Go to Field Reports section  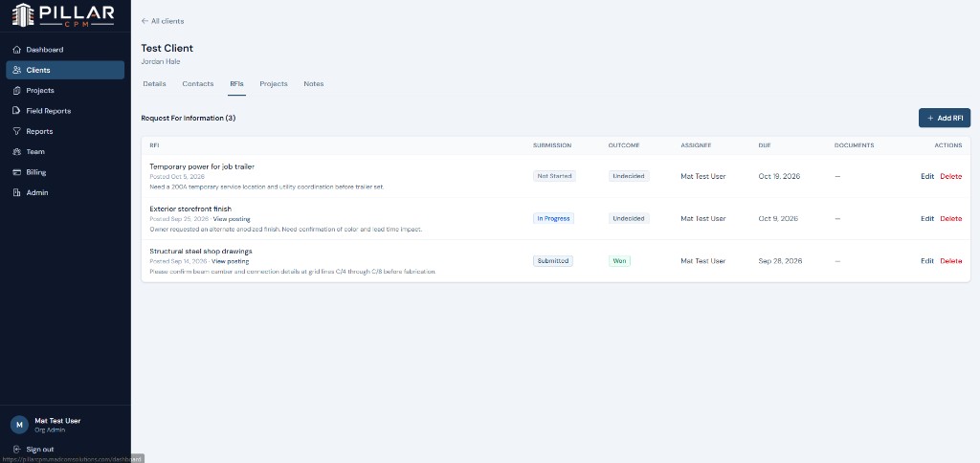tap(65, 111)
